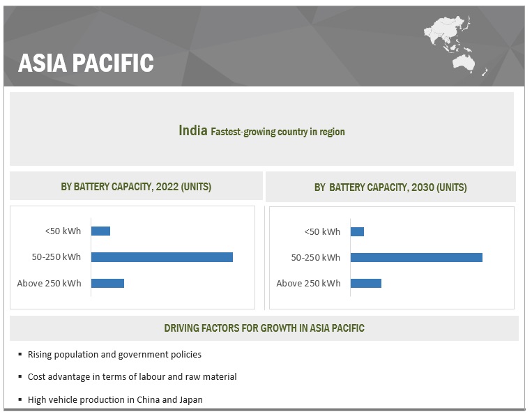The height and width of the screenshot is (414, 532).
Task: Select 'Rising population and government policies' text
Action: pos(114,355)
